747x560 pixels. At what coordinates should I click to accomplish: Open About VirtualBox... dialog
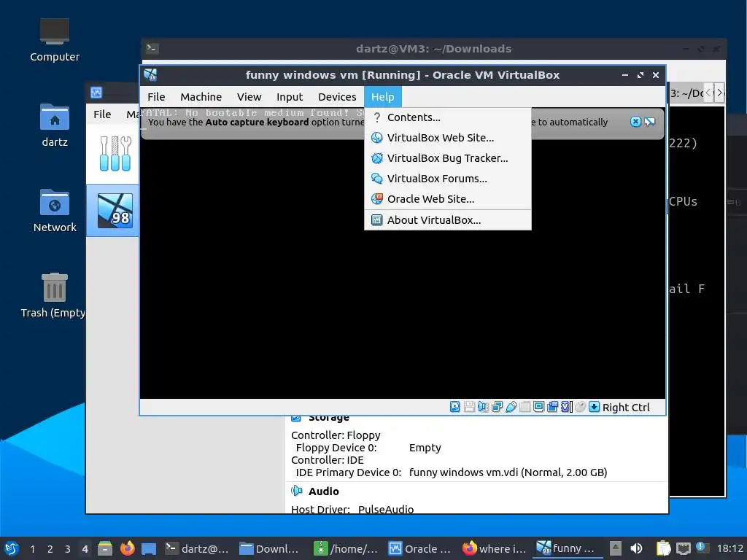coord(448,220)
